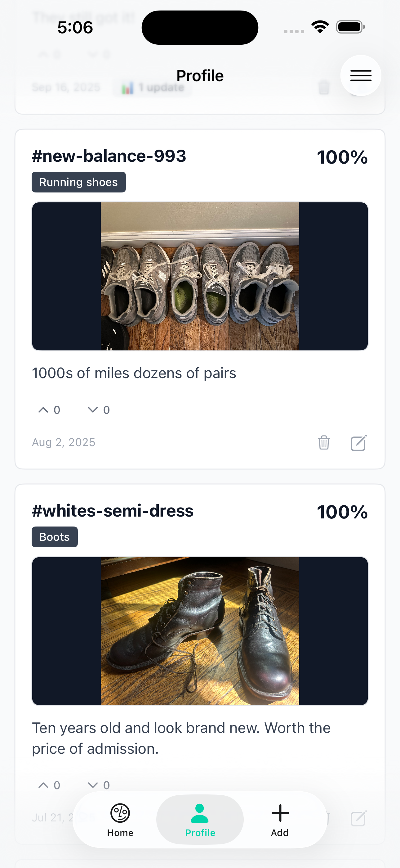Edit the new-balance-993 post
400x868 pixels.
pos(358,442)
